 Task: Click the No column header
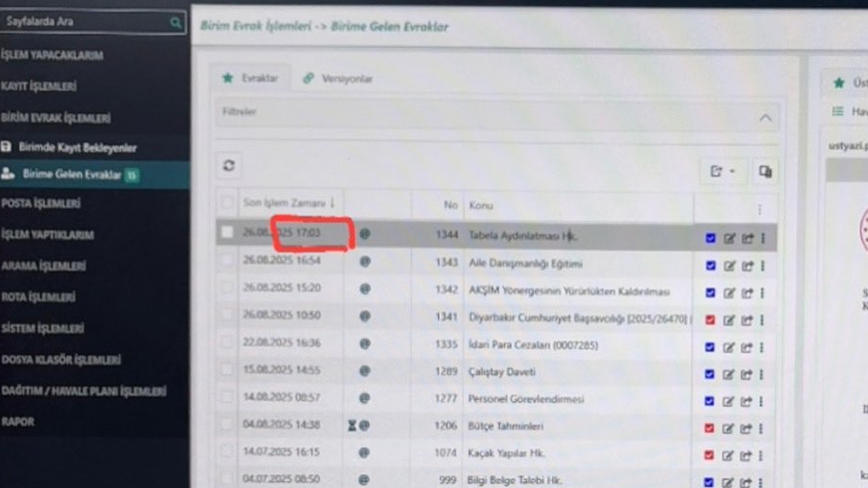pyautogui.click(x=451, y=205)
